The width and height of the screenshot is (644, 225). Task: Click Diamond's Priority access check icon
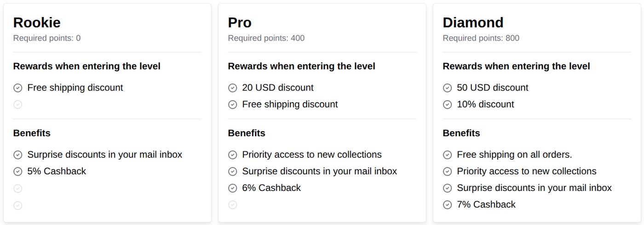(447, 172)
